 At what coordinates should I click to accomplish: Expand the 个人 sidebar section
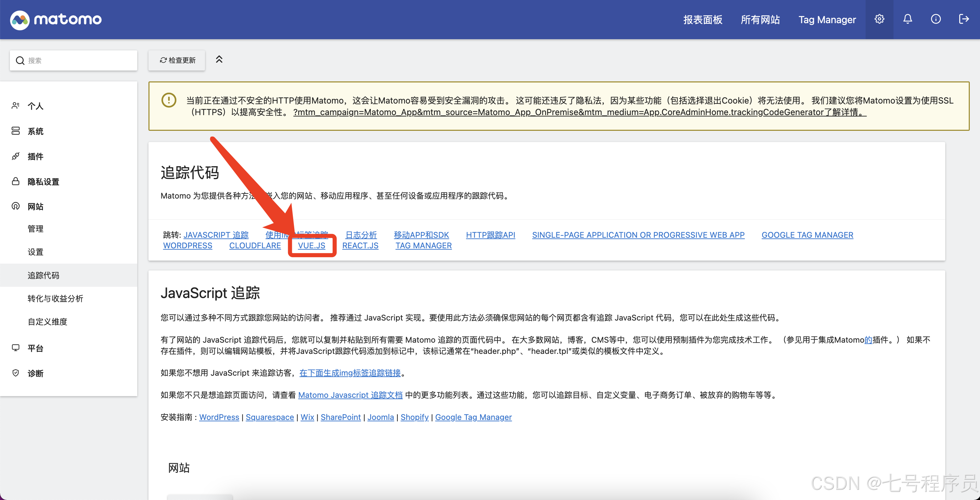point(35,106)
